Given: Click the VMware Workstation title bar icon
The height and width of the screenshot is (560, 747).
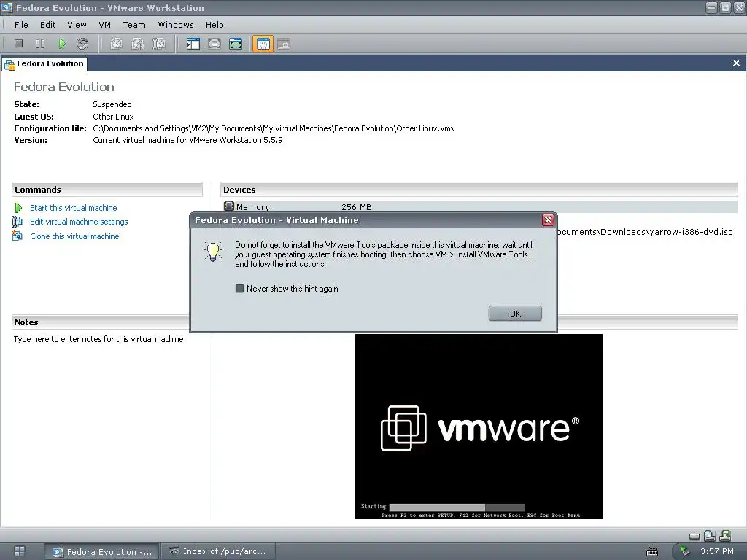Looking at the screenshot, I should 7,7.
